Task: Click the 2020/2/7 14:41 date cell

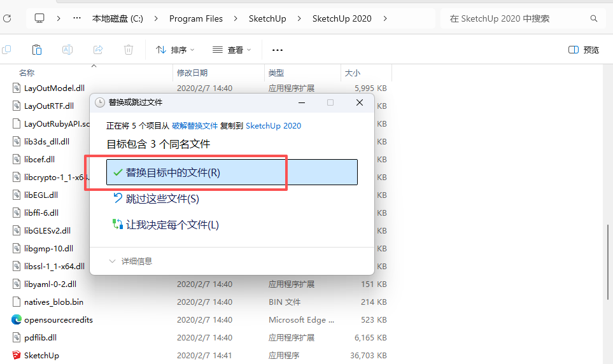Action: pyautogui.click(x=204, y=355)
